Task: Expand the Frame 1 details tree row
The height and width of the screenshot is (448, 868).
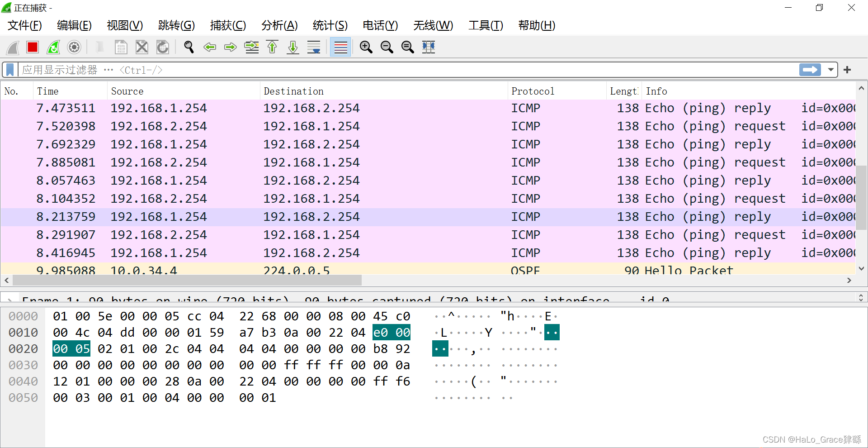Action: click(x=9, y=299)
